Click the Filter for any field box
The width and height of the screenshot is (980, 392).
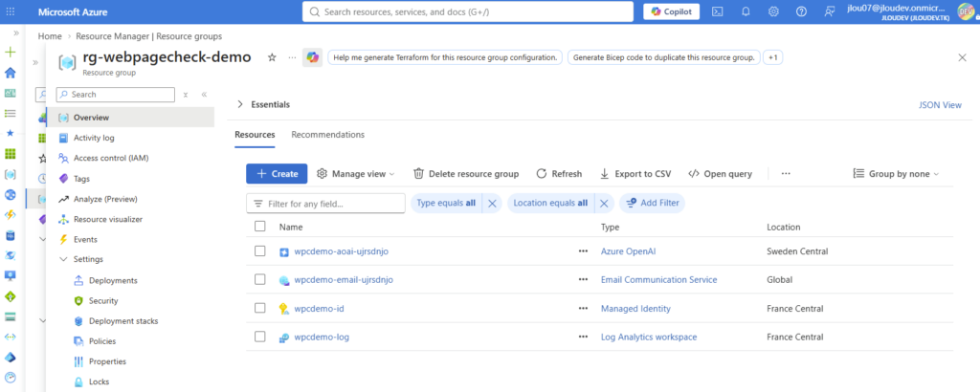coord(325,204)
